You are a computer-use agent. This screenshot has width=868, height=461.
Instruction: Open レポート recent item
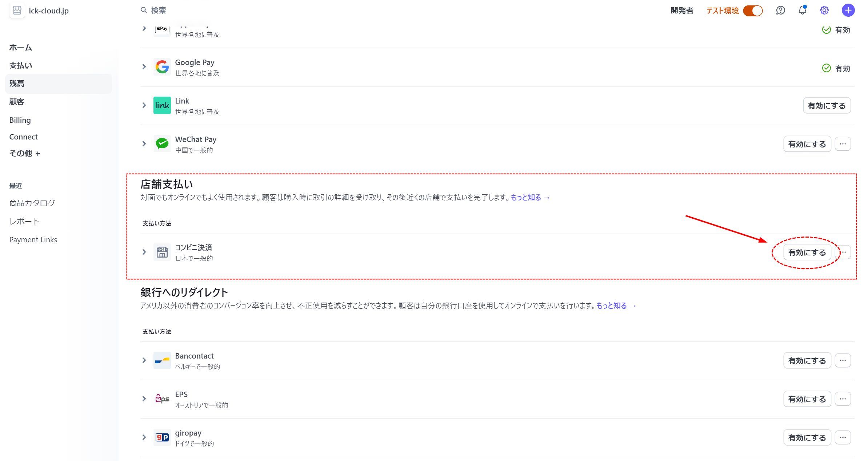[x=24, y=221]
